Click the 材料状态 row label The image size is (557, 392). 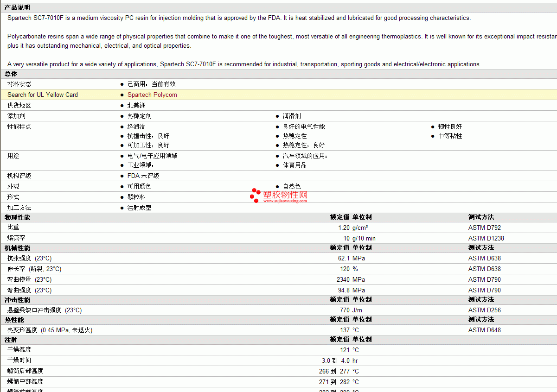pos(19,84)
